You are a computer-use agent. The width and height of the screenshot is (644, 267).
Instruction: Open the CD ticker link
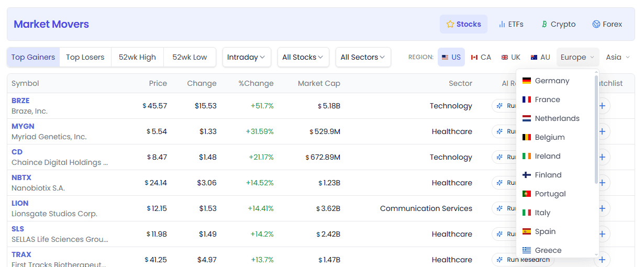tap(17, 152)
